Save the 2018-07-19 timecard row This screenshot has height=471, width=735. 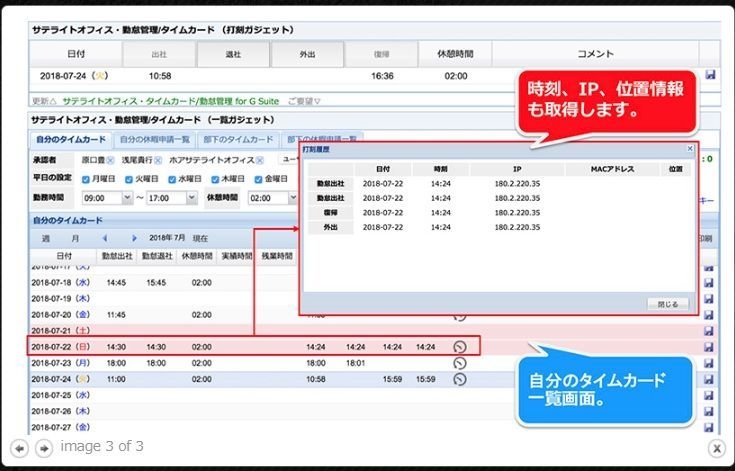pos(709,299)
